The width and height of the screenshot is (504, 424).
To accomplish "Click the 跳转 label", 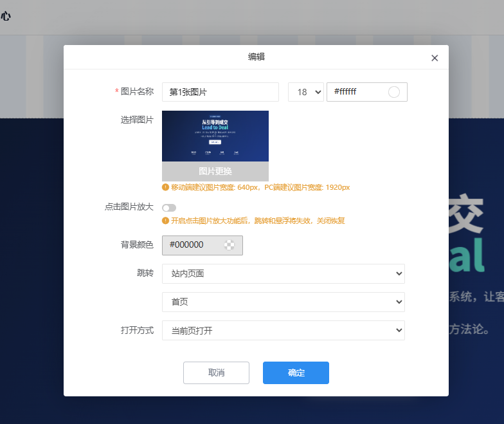I will tap(145, 273).
